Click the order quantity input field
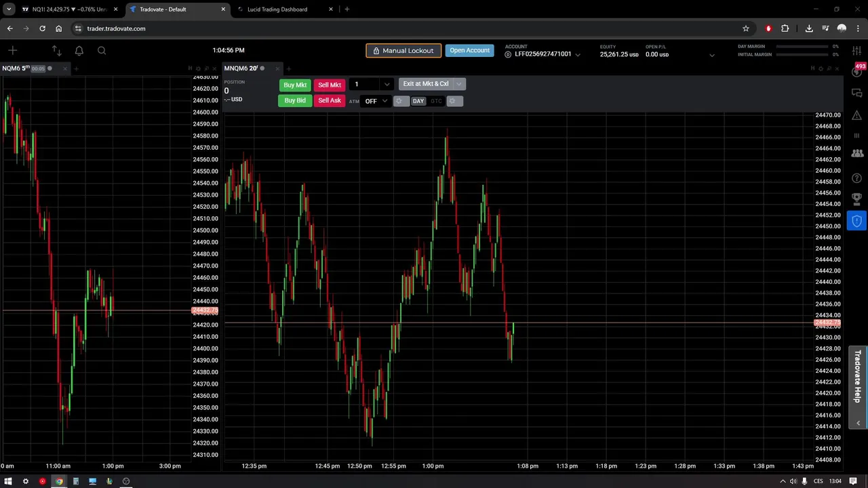This screenshot has height=488, width=868. tap(365, 84)
